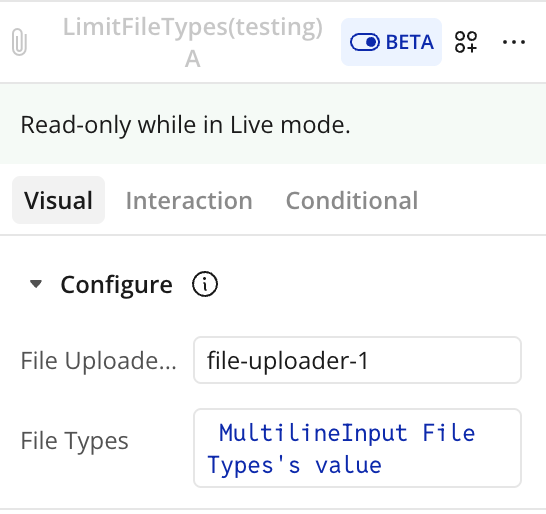Open the three-dot more options menu
546x514 pixels.
[514, 42]
